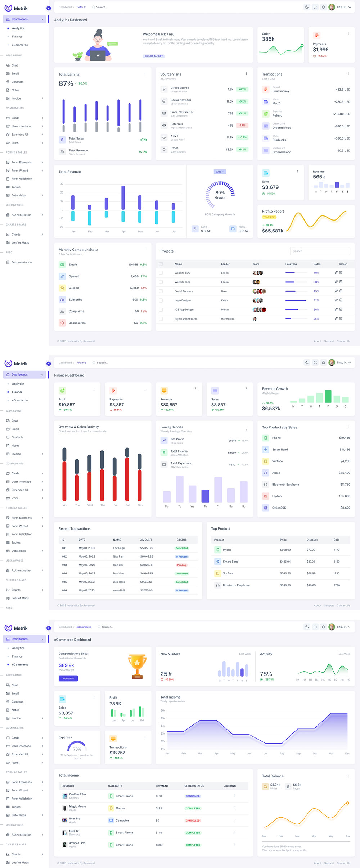
Task: Click edit pencil icon for Social Banners project
Action: [336, 291]
